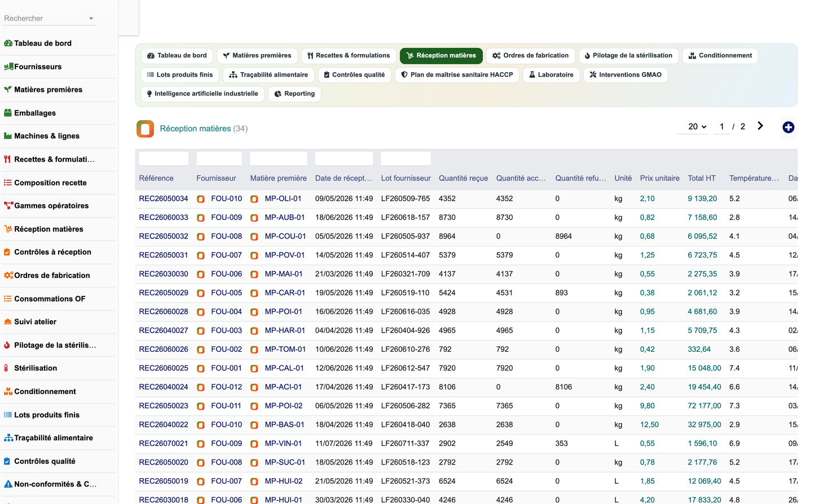Open the Conditionnement tab
815x504 pixels.
tap(720, 56)
